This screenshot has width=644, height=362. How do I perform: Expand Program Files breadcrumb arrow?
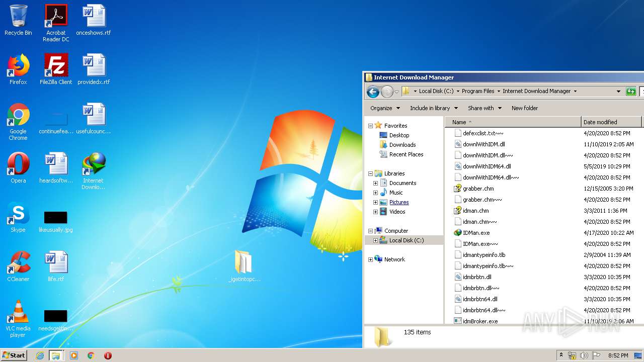[x=498, y=92]
